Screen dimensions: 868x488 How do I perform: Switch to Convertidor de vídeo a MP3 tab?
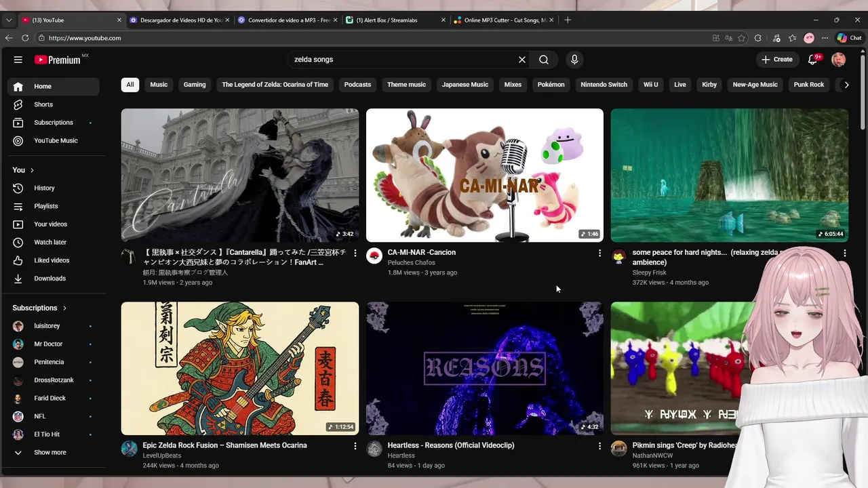[288, 20]
